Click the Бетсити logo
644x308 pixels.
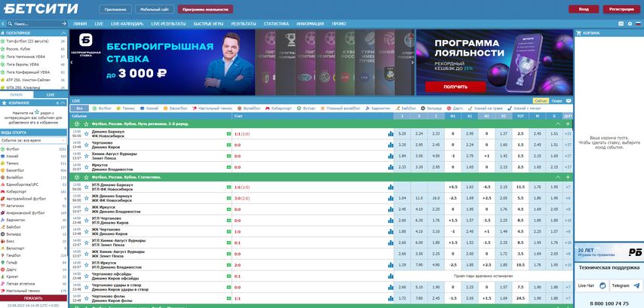tap(41, 8)
